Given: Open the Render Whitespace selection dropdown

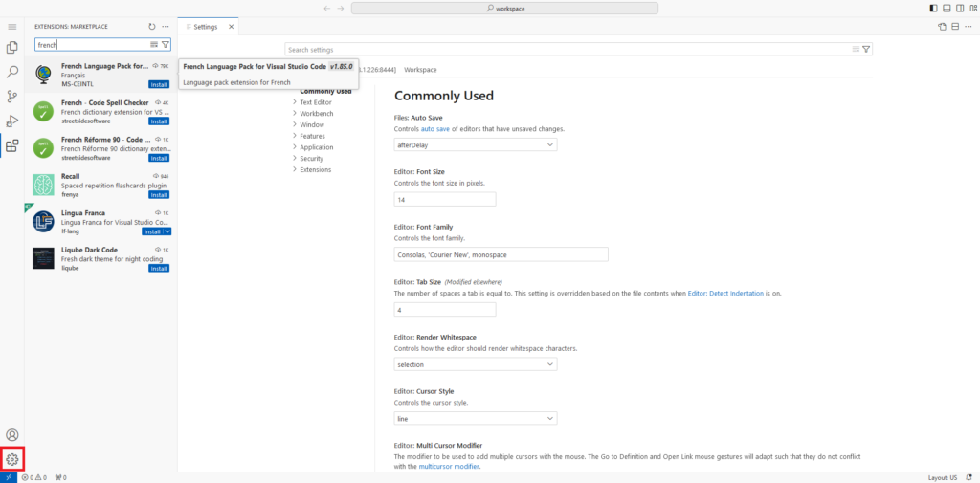Looking at the screenshot, I should coord(476,363).
